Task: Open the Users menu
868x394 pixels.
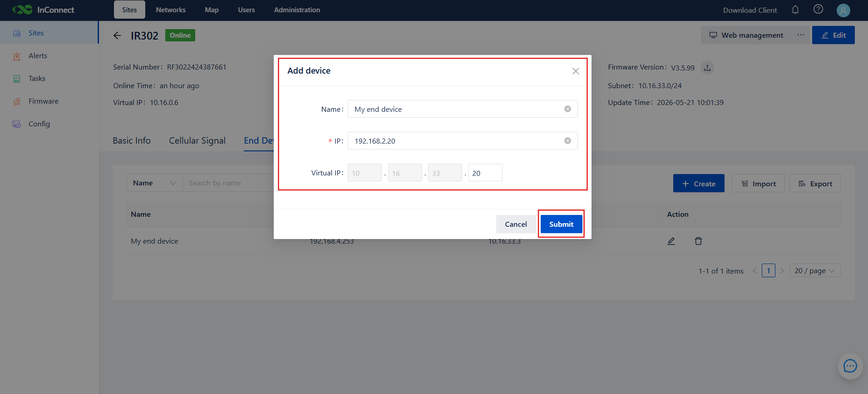Action: [247, 10]
